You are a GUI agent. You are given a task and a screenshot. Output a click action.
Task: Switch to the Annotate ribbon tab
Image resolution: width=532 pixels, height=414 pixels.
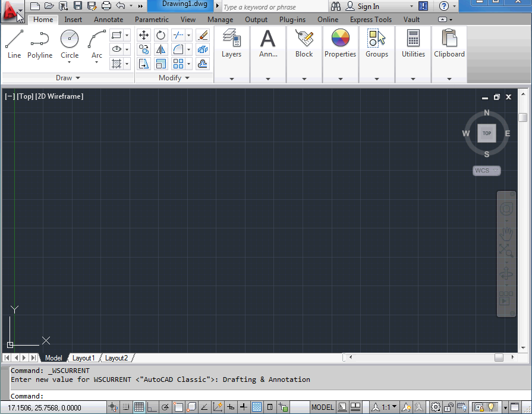tap(108, 19)
